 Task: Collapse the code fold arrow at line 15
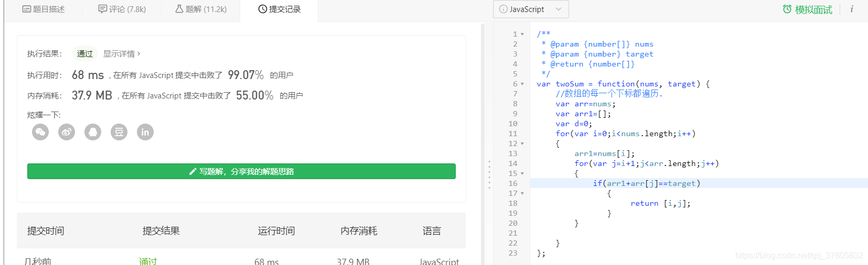522,173
